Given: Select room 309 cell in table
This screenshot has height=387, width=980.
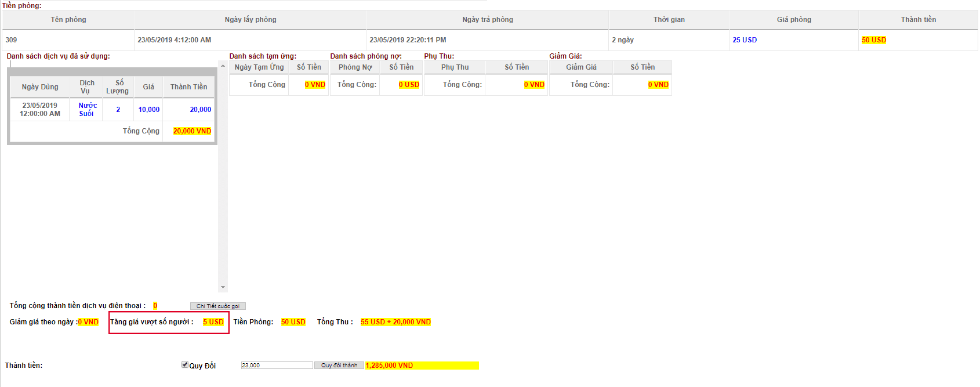Looking at the screenshot, I should (12, 40).
